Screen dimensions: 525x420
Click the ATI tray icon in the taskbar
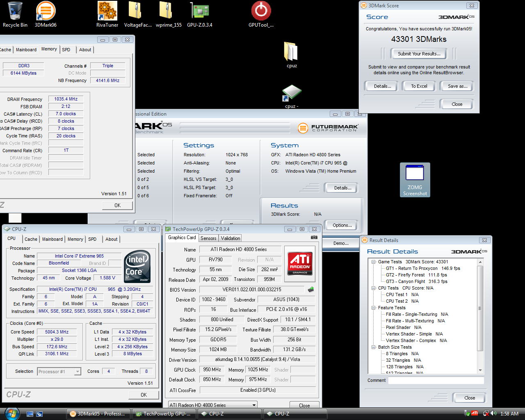point(475,413)
